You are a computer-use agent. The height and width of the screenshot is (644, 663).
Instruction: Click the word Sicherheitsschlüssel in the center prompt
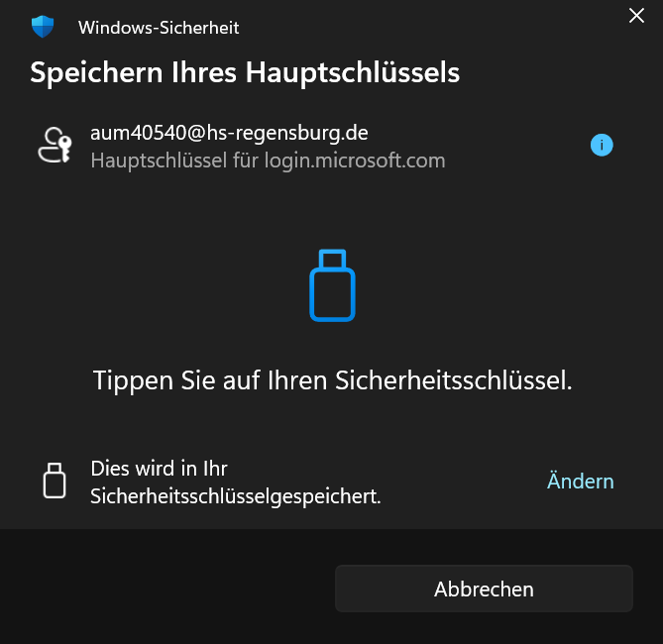point(453,380)
